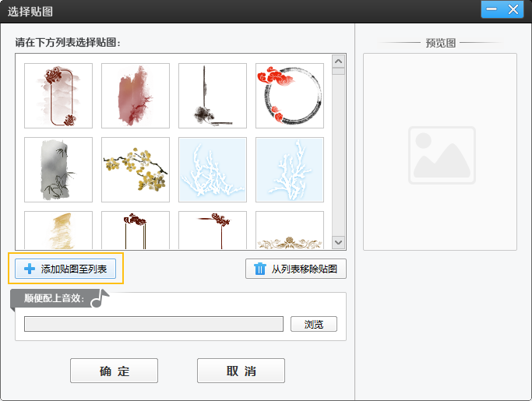
Task: Click the sticker list scroll up arrow
Action: click(x=338, y=62)
